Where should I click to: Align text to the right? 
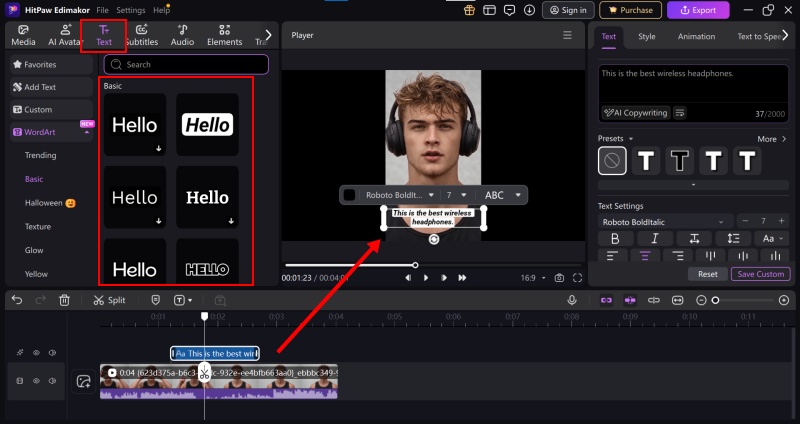click(x=678, y=256)
